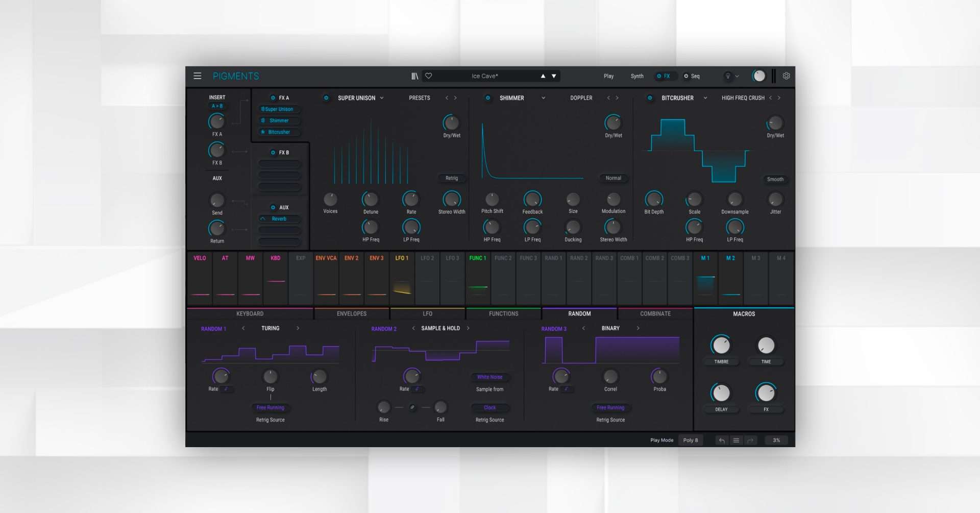Toggle the Rise and Fall link icon
This screenshot has height=513, width=980.
tap(412, 407)
